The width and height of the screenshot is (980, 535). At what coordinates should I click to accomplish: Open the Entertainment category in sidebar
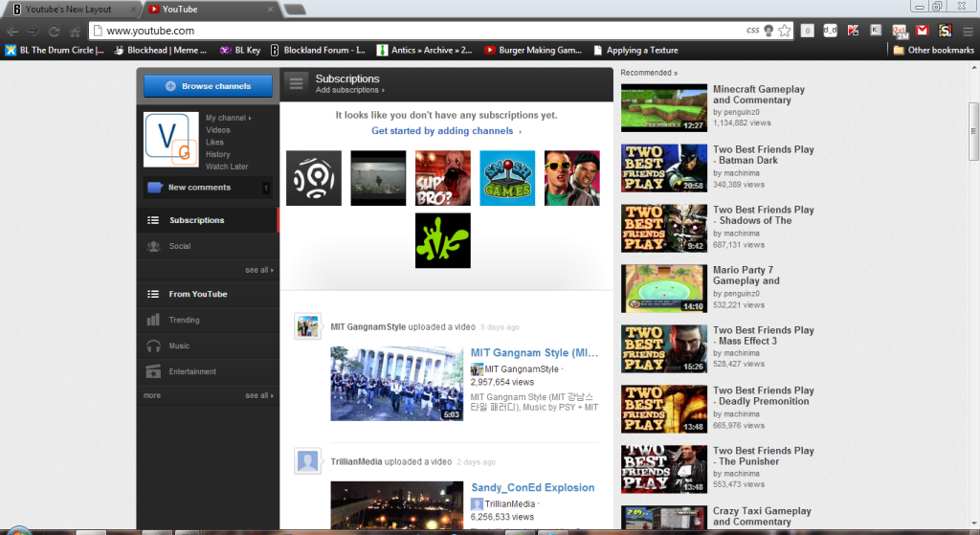coord(192,371)
